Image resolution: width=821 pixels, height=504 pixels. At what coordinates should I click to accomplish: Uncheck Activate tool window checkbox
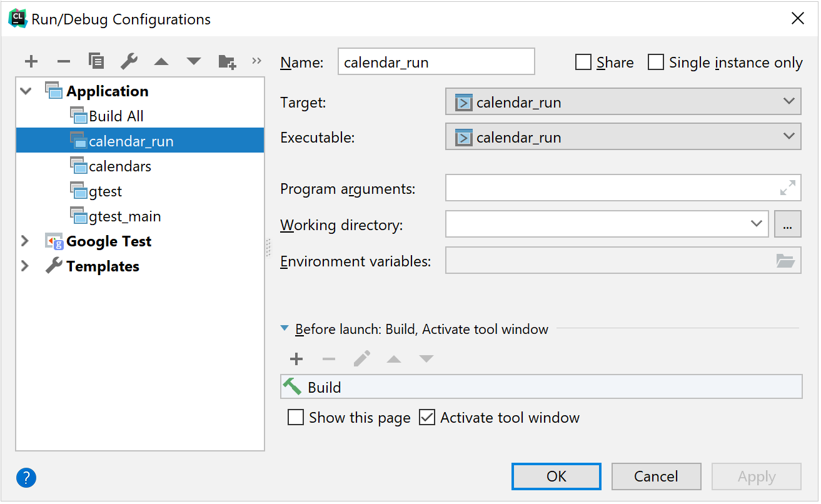(x=427, y=418)
